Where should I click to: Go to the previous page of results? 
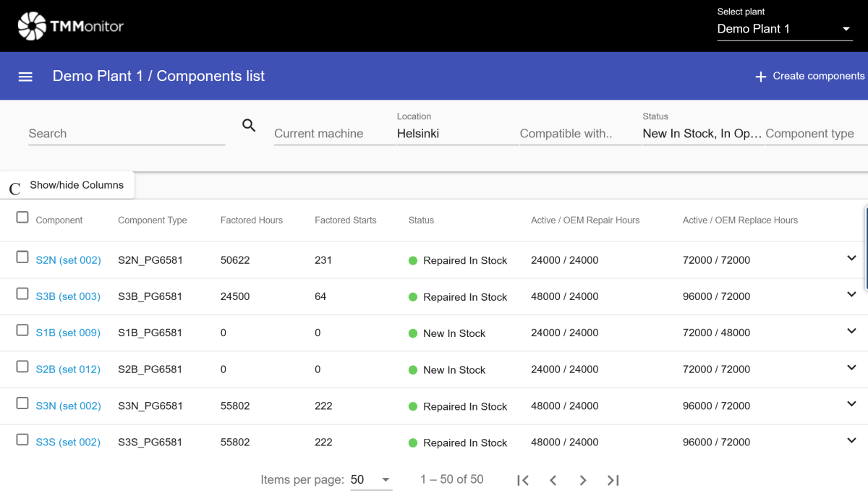click(553, 480)
